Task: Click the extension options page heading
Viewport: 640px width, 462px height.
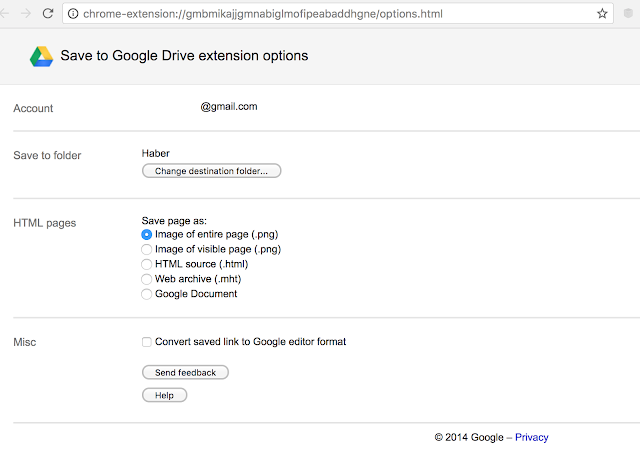Action: click(185, 56)
